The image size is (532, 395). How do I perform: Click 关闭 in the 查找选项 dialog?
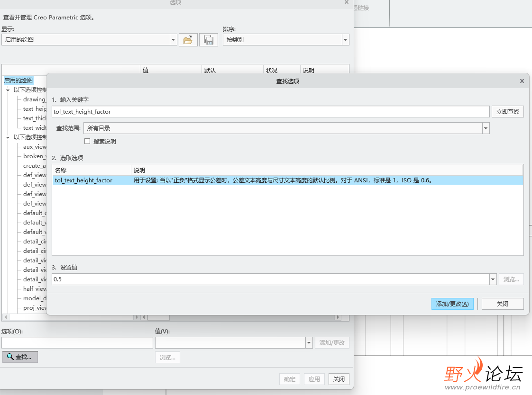coord(503,304)
